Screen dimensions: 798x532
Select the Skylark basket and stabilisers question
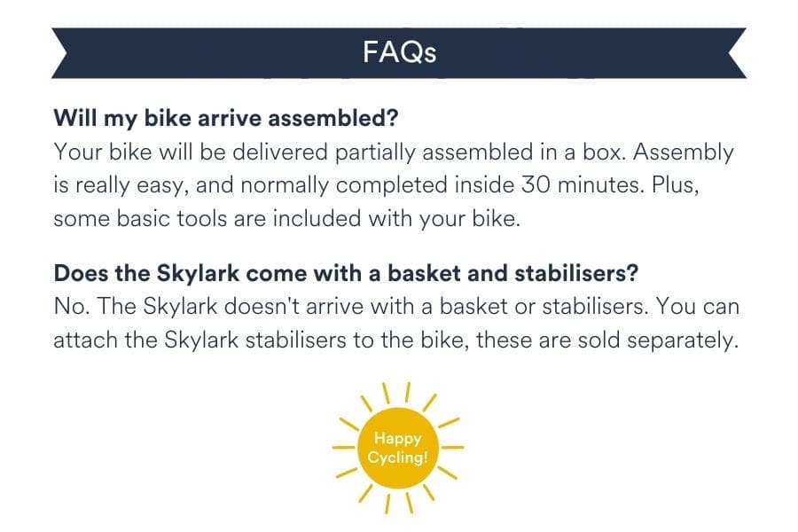346,273
